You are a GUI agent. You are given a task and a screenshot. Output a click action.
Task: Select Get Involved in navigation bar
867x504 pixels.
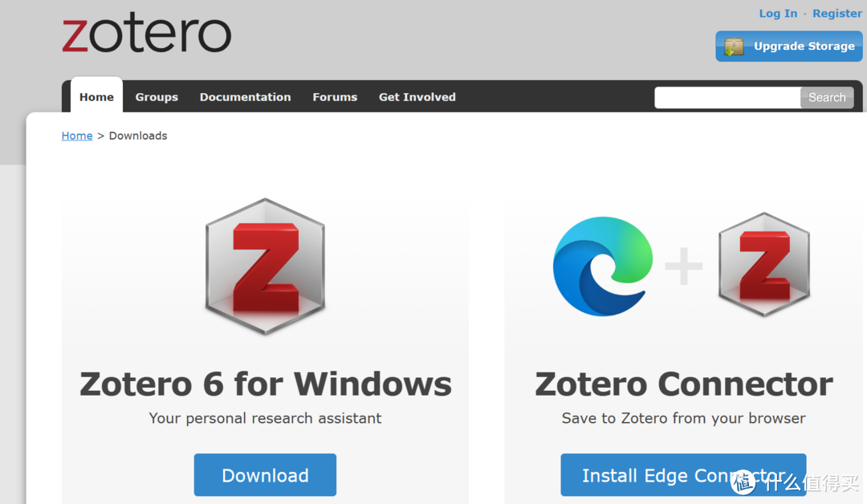[417, 97]
